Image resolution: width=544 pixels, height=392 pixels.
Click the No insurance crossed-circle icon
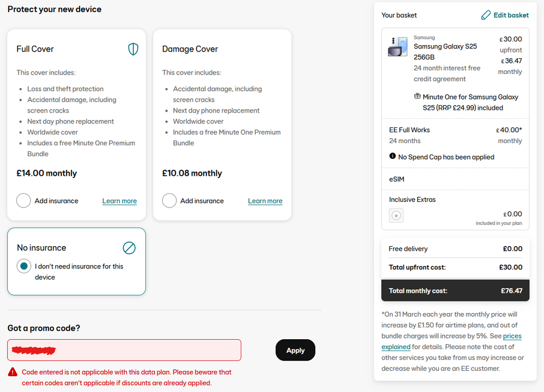pos(129,248)
